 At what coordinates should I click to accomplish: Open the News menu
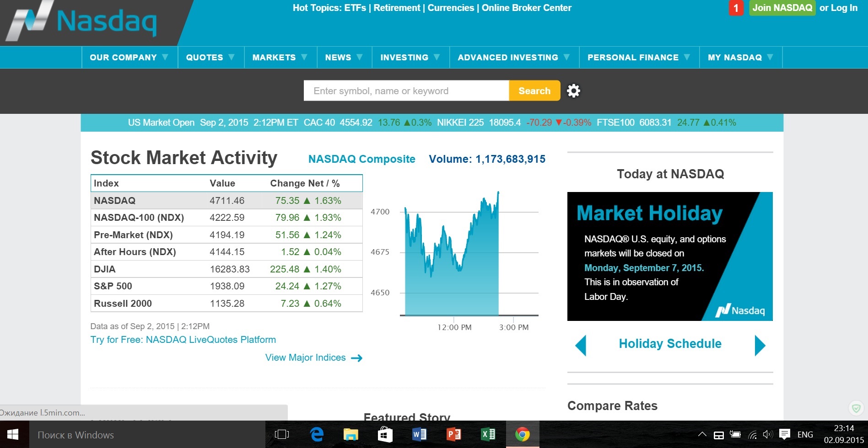[344, 57]
